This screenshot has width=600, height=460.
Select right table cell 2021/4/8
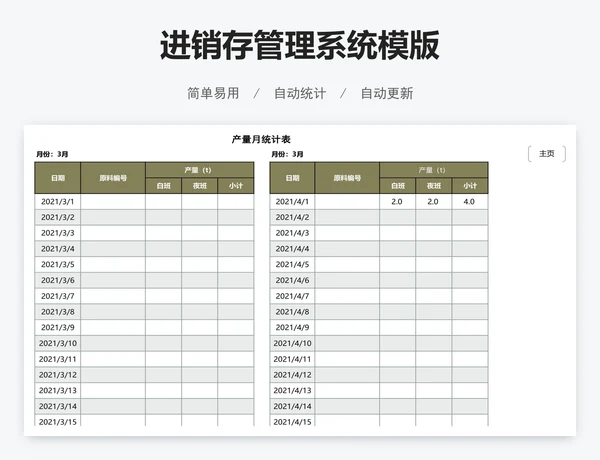click(x=292, y=312)
